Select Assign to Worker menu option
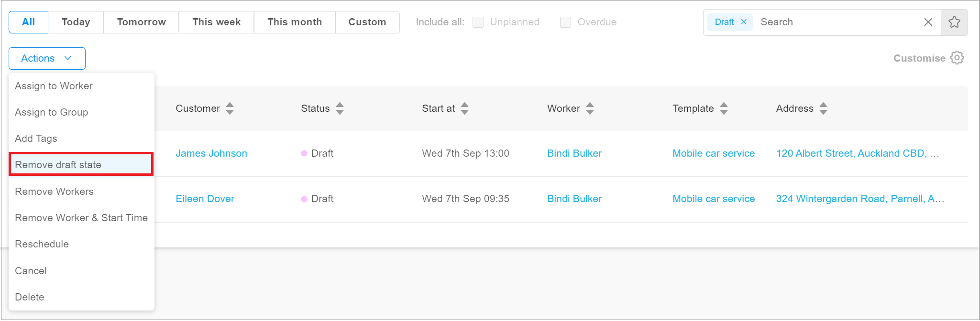 tap(54, 86)
